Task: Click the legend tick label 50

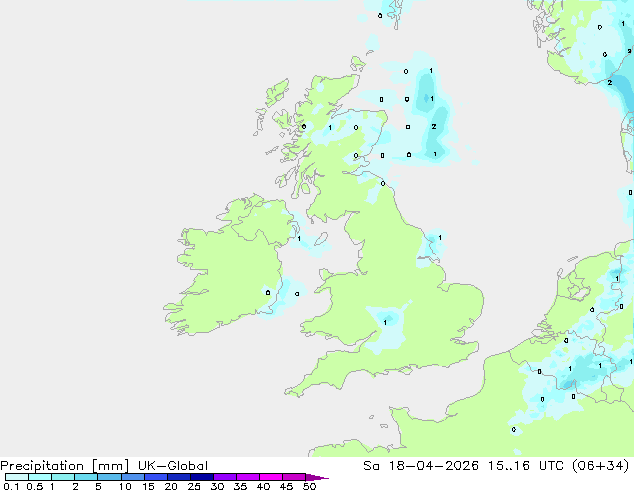Action: pos(310,486)
